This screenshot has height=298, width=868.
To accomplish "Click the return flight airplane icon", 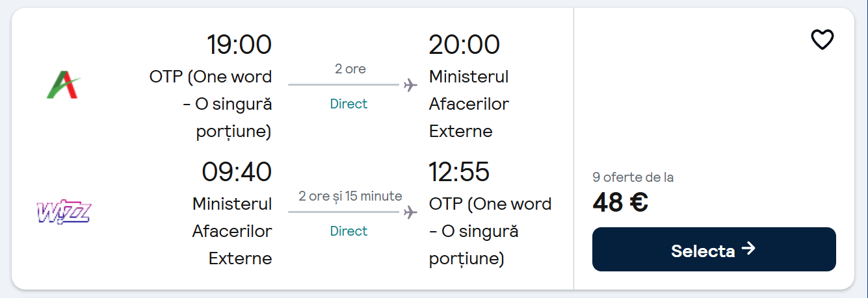I will 410,212.
